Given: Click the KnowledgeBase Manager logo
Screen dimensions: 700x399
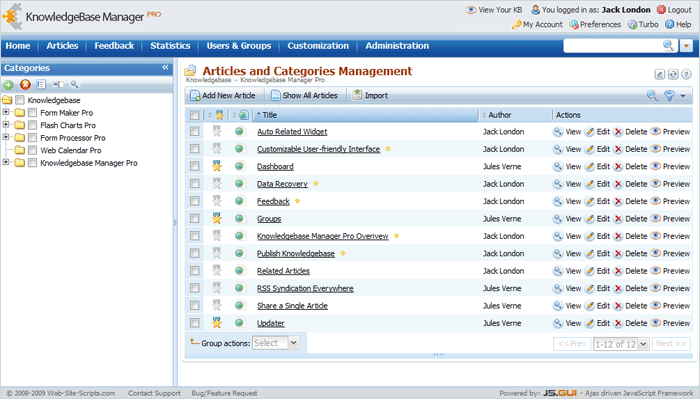Looking at the screenshot, I should (x=81, y=17).
